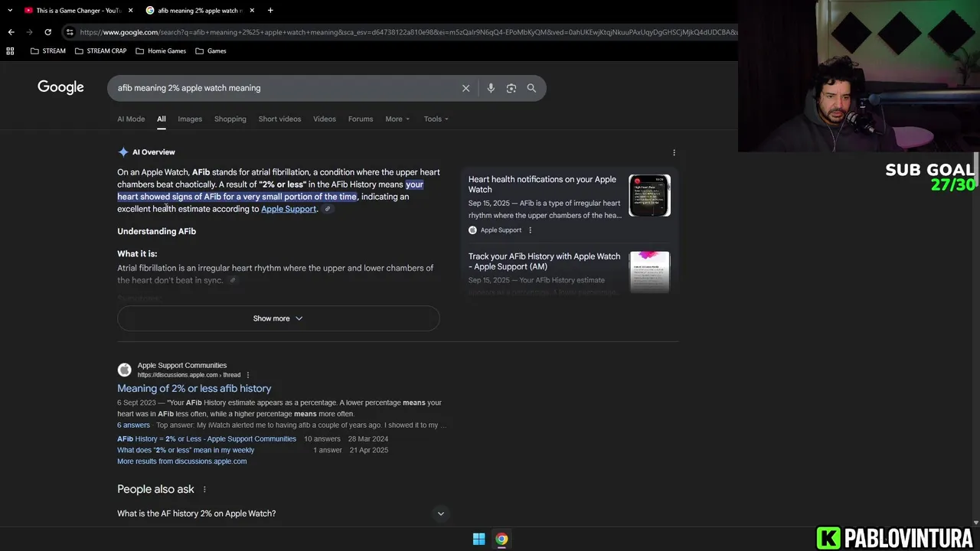Click the source link icon after Apple Support
980x551 pixels.
click(x=328, y=209)
